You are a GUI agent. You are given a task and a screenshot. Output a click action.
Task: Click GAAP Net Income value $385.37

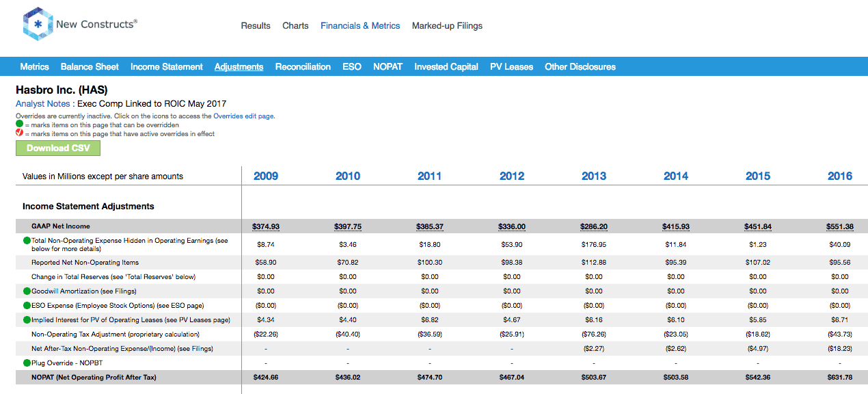click(430, 226)
